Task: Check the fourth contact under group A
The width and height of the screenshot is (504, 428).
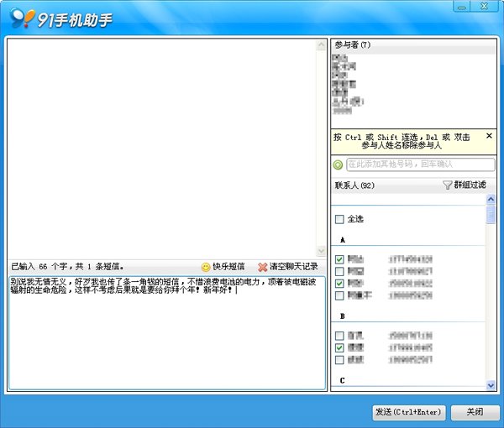Action: 339,295
